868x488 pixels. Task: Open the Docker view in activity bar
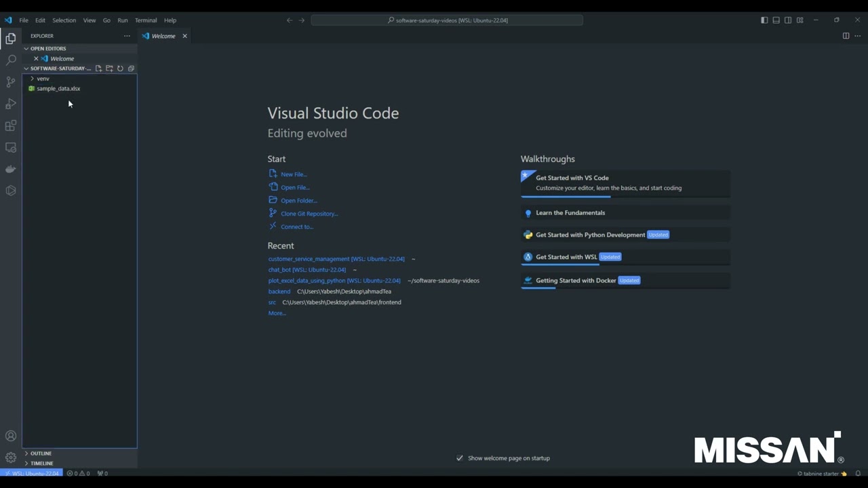click(11, 169)
